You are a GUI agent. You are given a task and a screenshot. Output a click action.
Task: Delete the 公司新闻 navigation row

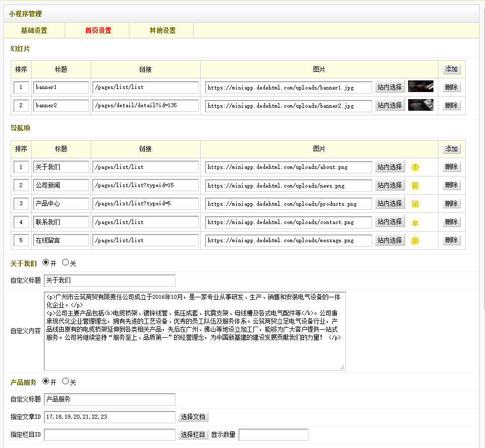(x=451, y=185)
